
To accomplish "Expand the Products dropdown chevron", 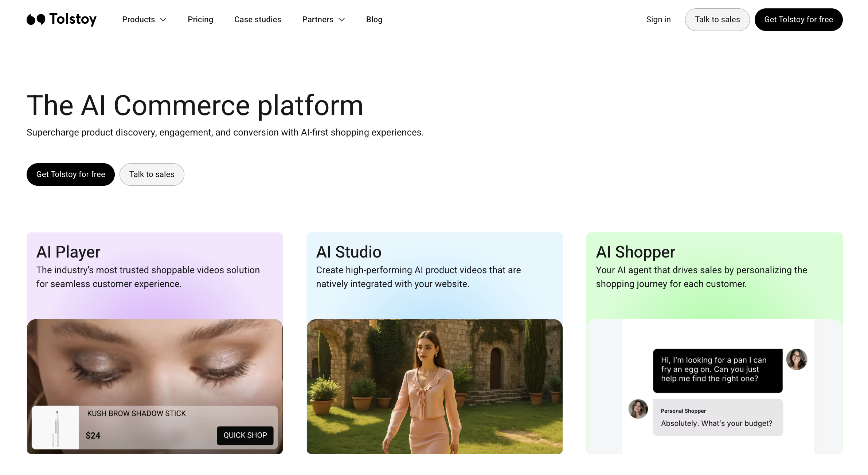I will click(x=163, y=20).
